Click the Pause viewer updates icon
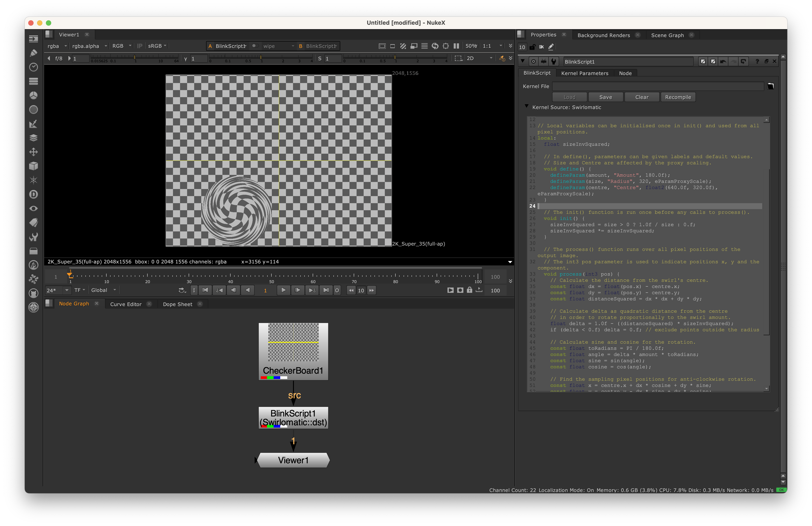Screen dimensions: 812x526 456,46
